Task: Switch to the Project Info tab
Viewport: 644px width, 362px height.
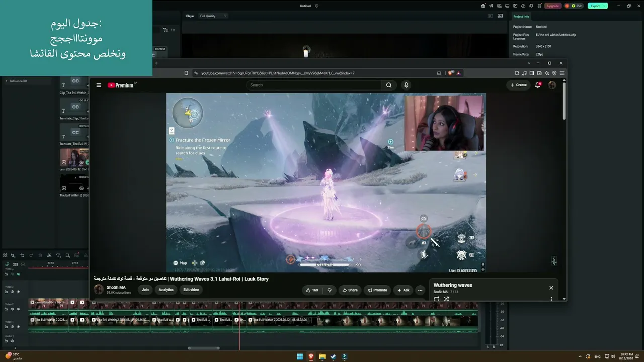Action: click(x=521, y=16)
